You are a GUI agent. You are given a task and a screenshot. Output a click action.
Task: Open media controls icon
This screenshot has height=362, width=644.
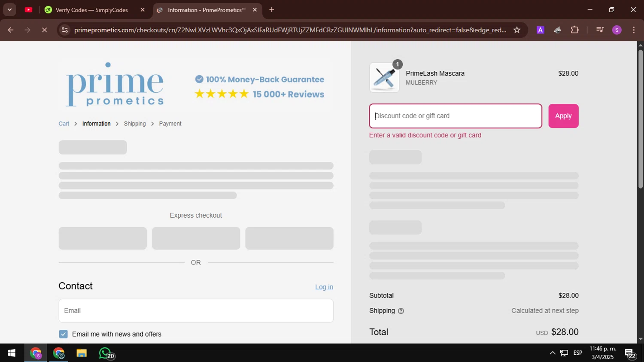(600, 30)
